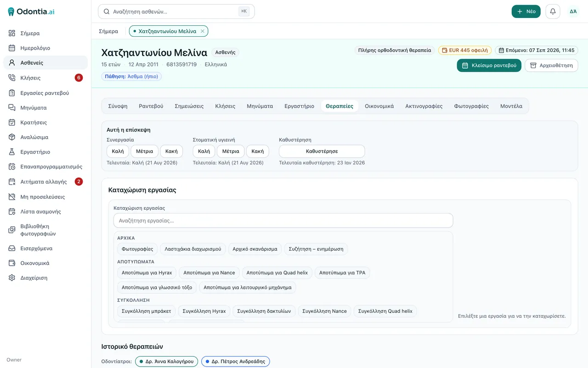Viewport: 588px width, 368px height.
Task: Click the Αναζήτηση εργασίας input field
Action: click(x=283, y=221)
